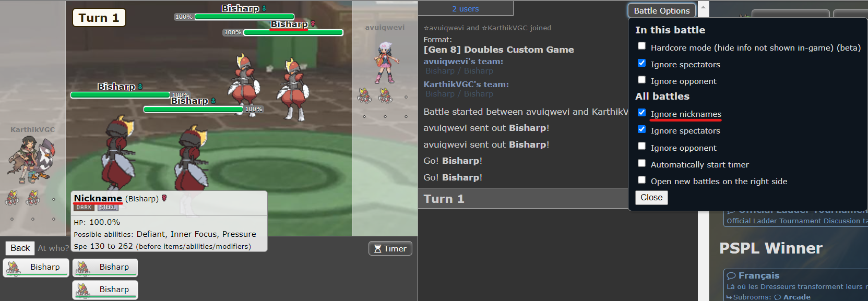Open the 2 users tab
This screenshot has width=868, height=301.
(x=466, y=8)
